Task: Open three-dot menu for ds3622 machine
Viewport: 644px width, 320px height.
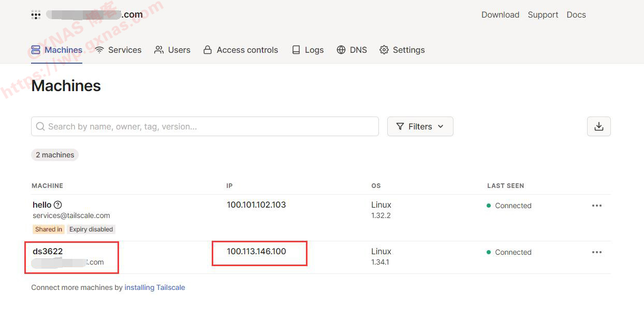Action: (596, 252)
